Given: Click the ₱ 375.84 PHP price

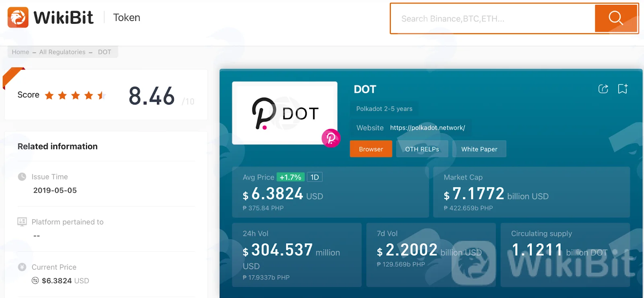Looking at the screenshot, I should pyautogui.click(x=263, y=208).
